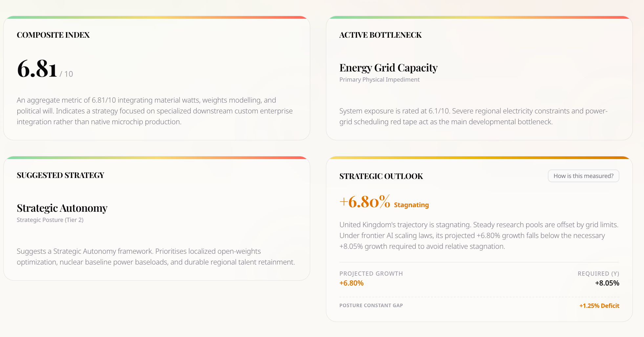Select the Energy Grid Capacity heading
The height and width of the screenshot is (337, 644).
point(388,68)
